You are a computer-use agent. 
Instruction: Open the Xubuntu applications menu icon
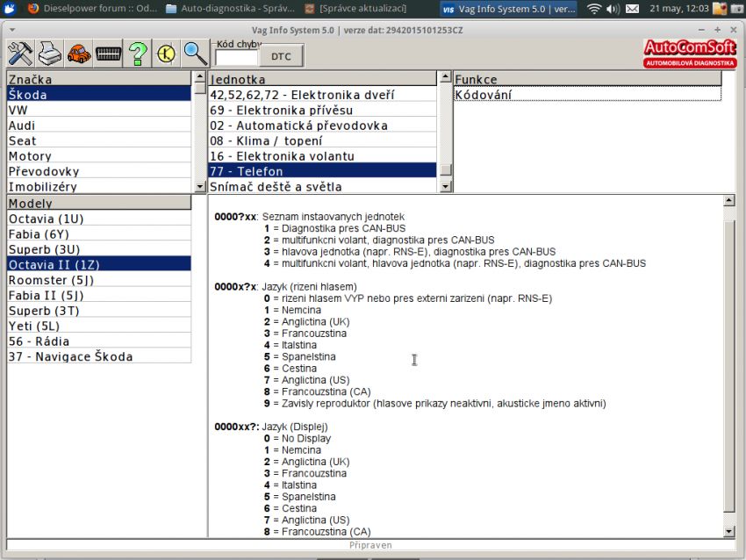coord(9,8)
